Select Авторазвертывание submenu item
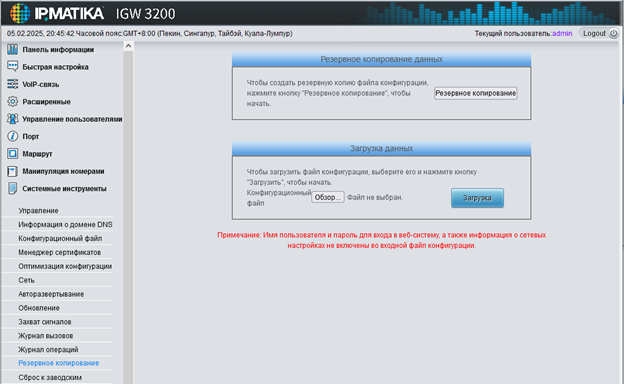The width and height of the screenshot is (624, 384). coord(51,294)
